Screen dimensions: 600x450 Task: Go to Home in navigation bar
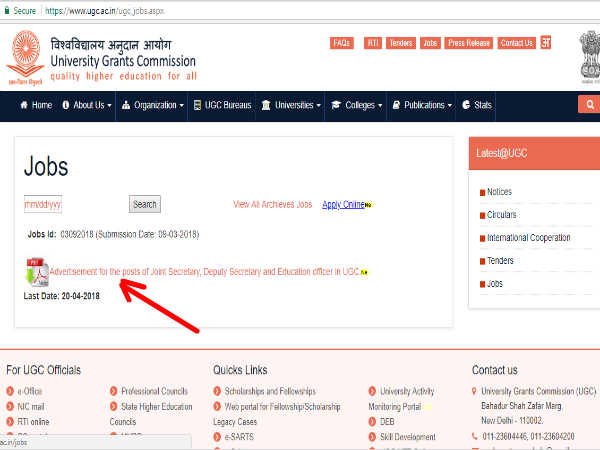click(x=36, y=105)
